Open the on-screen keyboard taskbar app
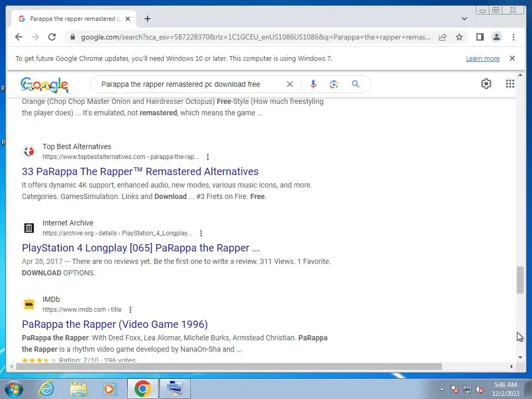This screenshot has height=399, width=532. pyautogui.click(x=175, y=389)
